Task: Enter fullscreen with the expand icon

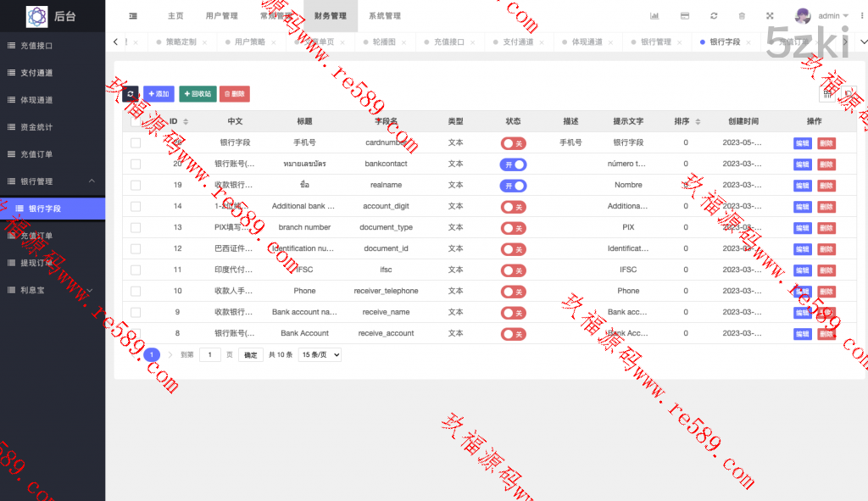Action: [770, 16]
